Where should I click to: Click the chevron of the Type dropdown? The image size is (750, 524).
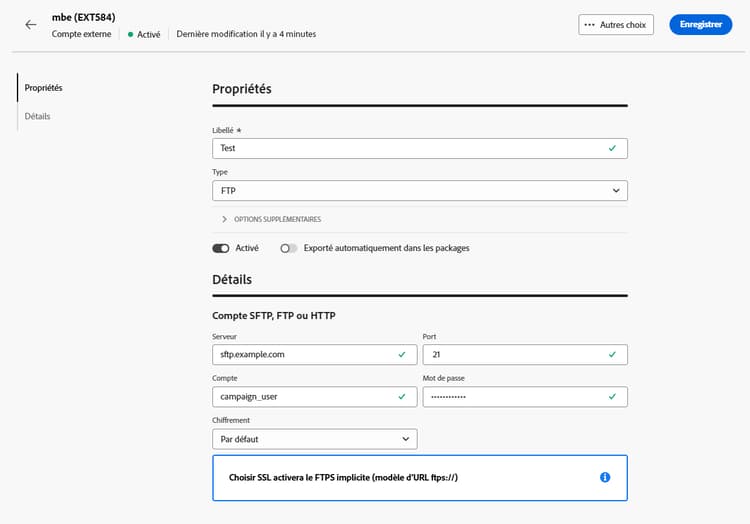pos(616,191)
